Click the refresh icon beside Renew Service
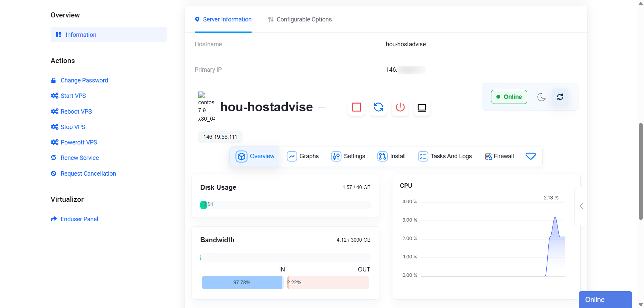 click(x=53, y=158)
